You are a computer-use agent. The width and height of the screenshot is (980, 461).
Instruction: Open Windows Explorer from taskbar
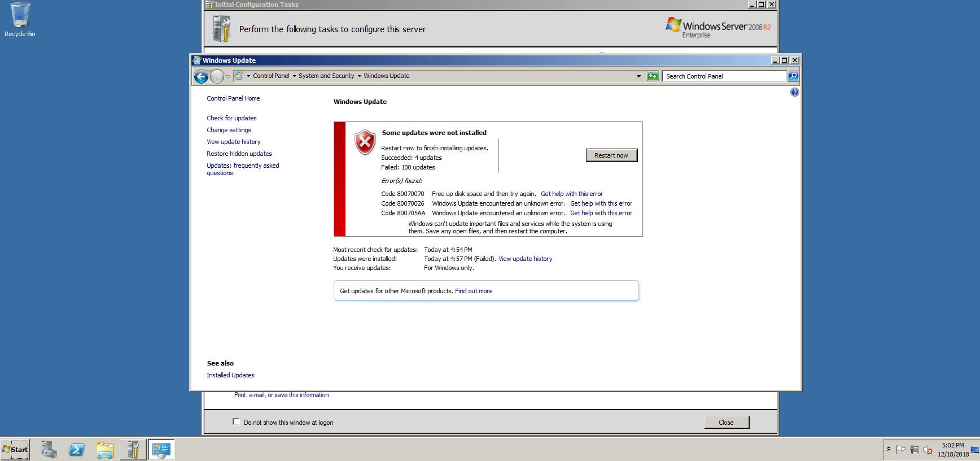pyautogui.click(x=105, y=450)
